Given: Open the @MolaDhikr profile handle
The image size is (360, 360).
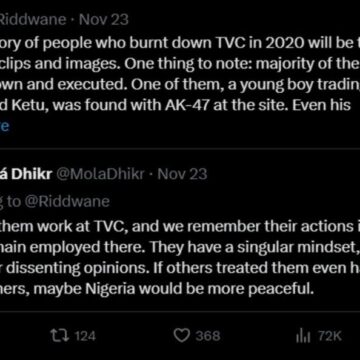Looking at the screenshot, I should [100, 174].
